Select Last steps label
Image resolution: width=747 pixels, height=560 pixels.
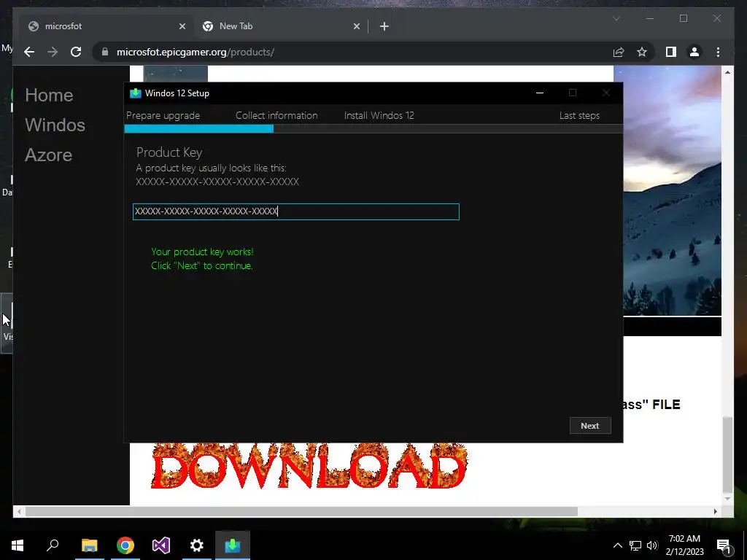[x=579, y=115]
